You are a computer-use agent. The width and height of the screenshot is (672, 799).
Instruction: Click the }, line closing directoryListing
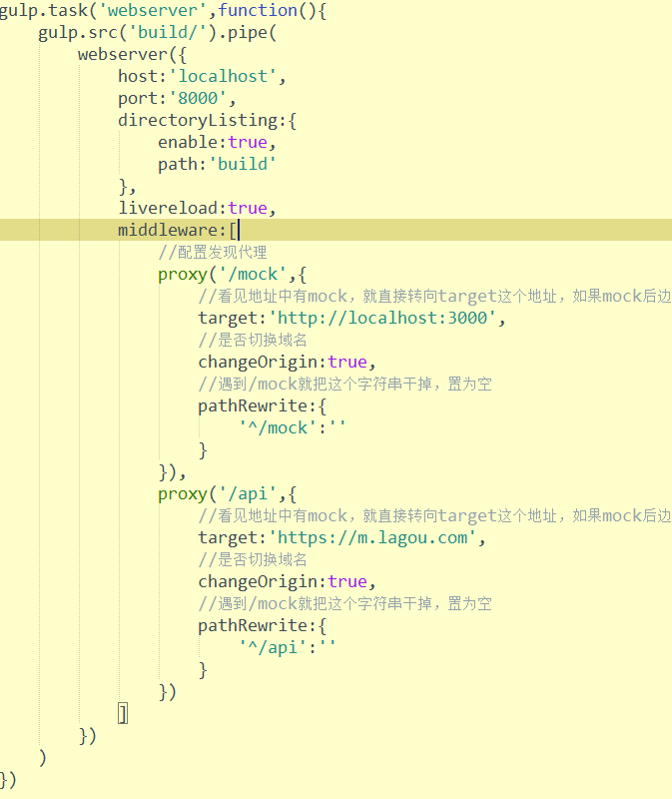[x=128, y=186]
